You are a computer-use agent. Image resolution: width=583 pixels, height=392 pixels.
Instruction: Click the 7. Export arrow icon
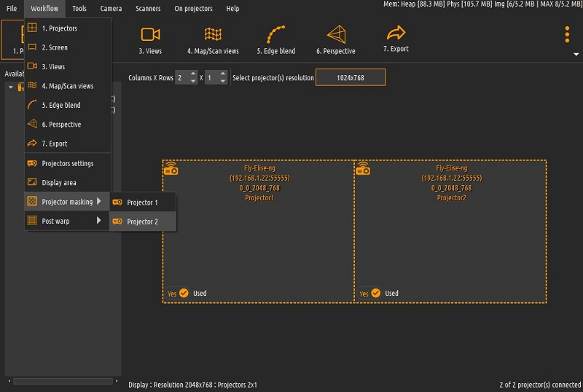pyautogui.click(x=396, y=33)
